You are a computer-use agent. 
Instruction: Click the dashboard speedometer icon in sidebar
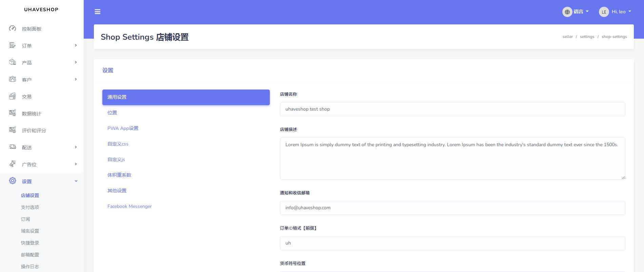click(13, 28)
